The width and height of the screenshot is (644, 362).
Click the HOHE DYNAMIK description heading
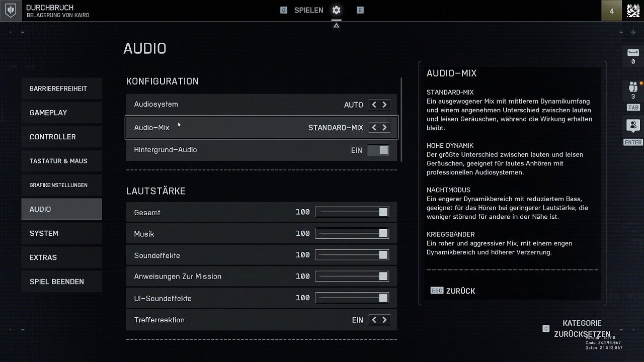pyautogui.click(x=450, y=146)
